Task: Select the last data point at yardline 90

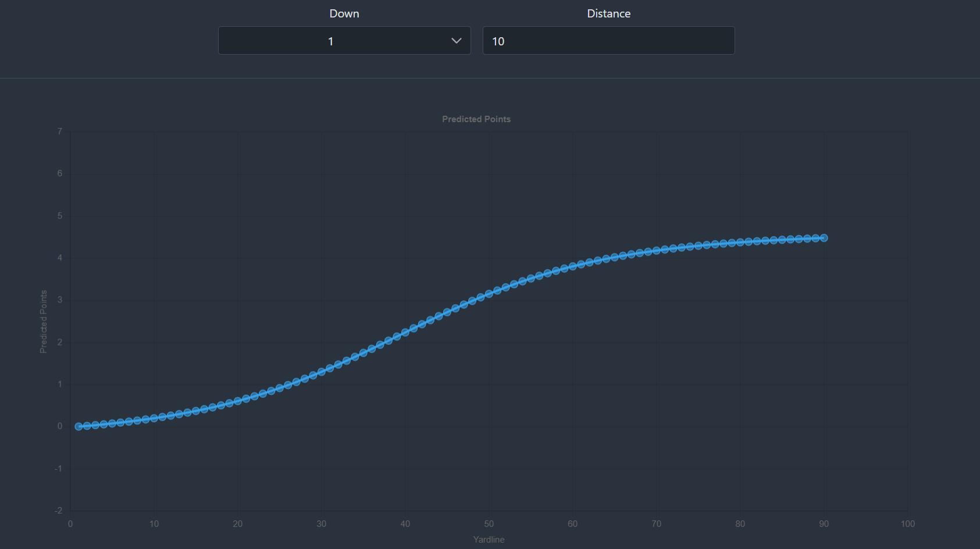Action: [x=824, y=238]
